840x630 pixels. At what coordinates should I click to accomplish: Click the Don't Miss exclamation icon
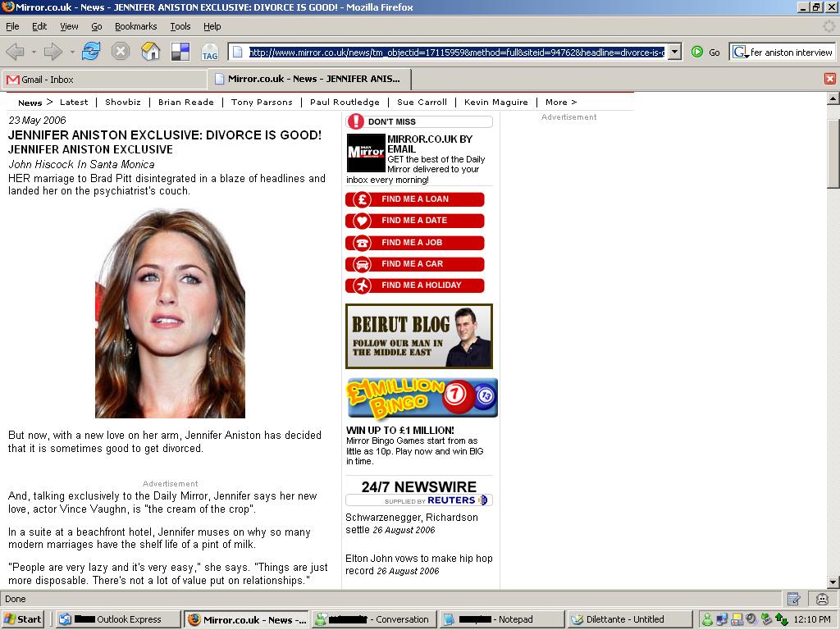point(356,121)
